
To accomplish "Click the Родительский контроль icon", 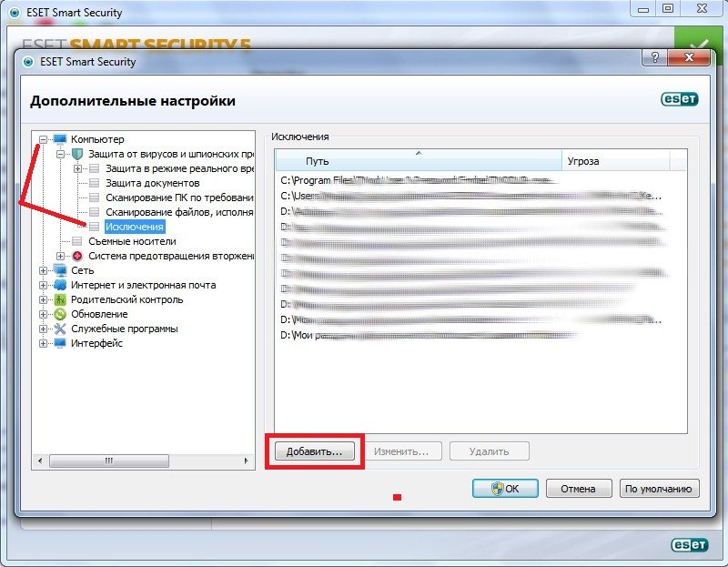I will tap(60, 299).
